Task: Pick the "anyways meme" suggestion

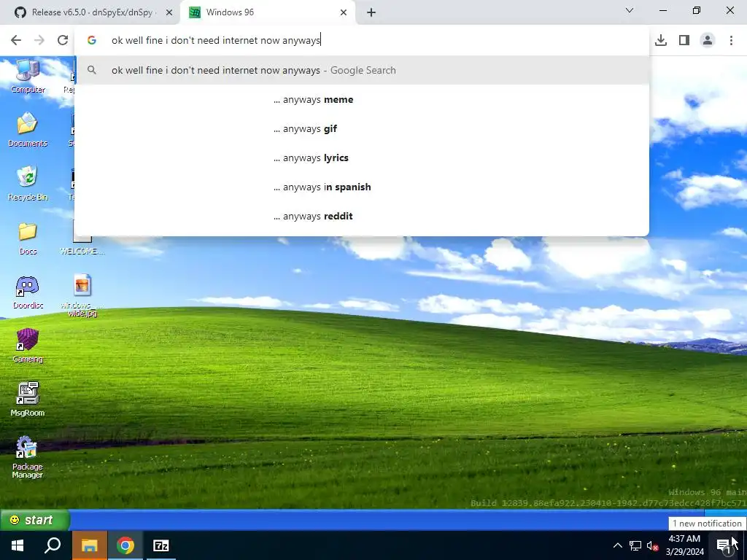Action: pos(362,99)
